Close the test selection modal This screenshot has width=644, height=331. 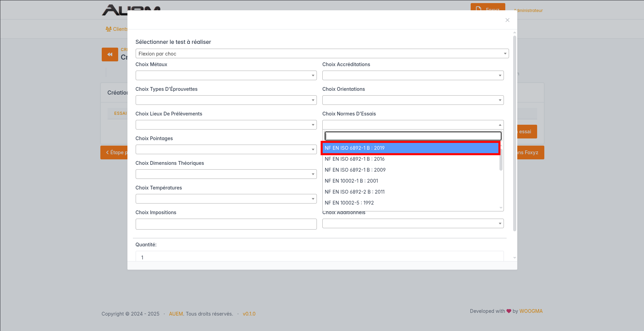[507, 20]
